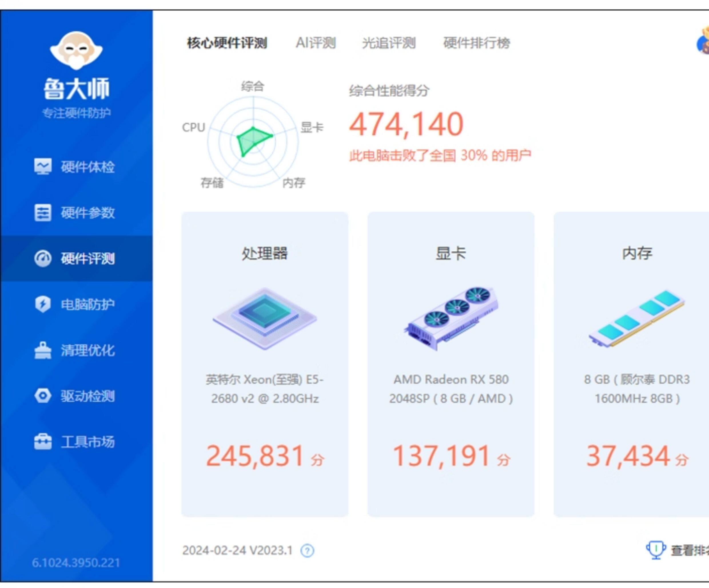Click the 清理优化 broom icon
The height and width of the screenshot is (588, 709).
click(x=43, y=350)
